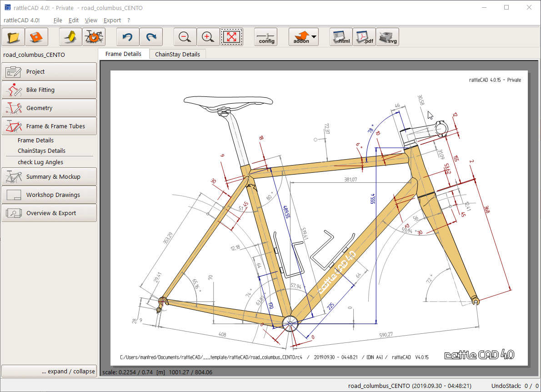Screen dimensions: 541x392
Task: Export the drawing as pdf
Action: pyautogui.click(x=364, y=37)
